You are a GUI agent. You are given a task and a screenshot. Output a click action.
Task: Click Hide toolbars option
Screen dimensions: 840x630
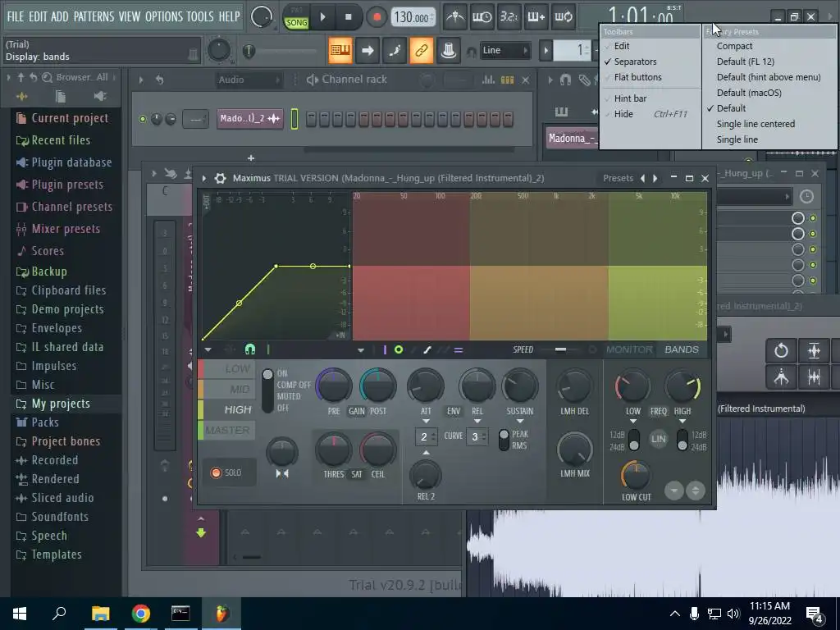623,114
